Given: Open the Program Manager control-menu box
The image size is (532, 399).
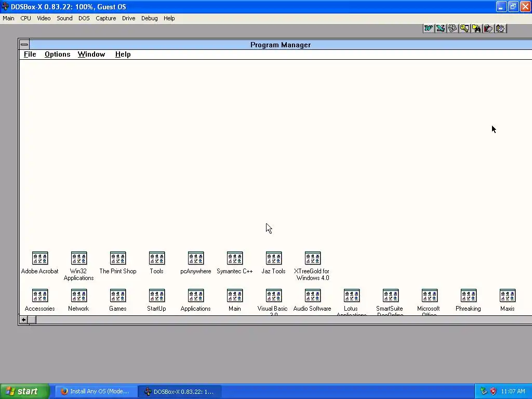Looking at the screenshot, I should (x=24, y=45).
